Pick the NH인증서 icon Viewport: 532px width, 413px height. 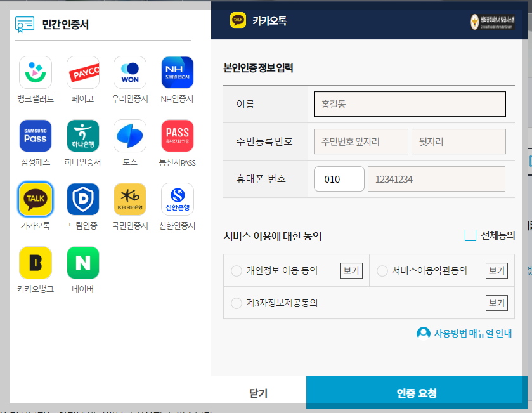(178, 72)
